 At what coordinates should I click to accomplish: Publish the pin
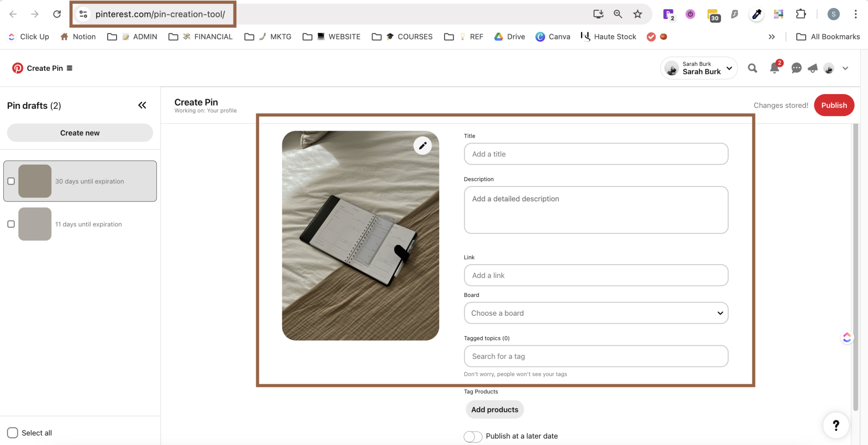pyautogui.click(x=833, y=105)
